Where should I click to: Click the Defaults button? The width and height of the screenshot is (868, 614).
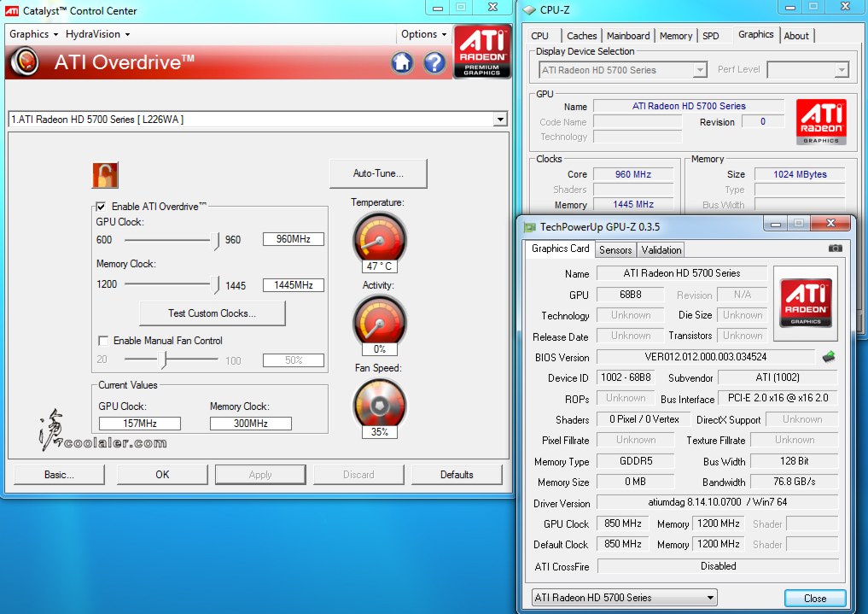coord(457,475)
